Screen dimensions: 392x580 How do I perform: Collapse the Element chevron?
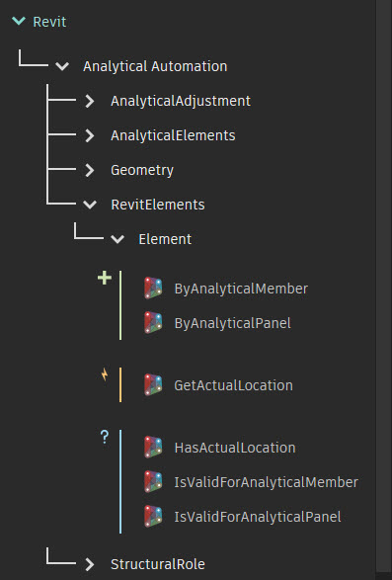[x=118, y=239]
